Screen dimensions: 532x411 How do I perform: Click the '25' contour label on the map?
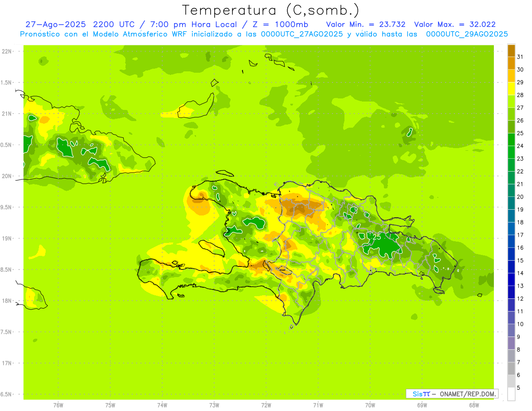[x=377, y=237]
